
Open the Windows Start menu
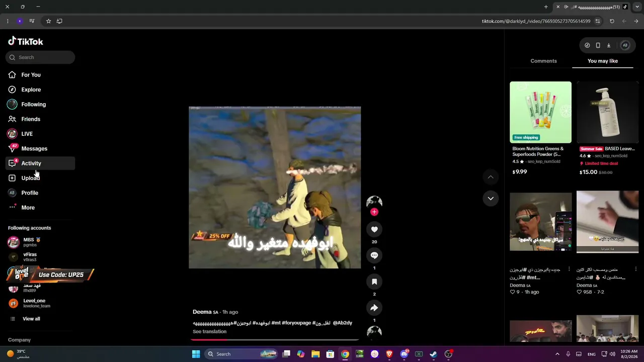point(196,354)
